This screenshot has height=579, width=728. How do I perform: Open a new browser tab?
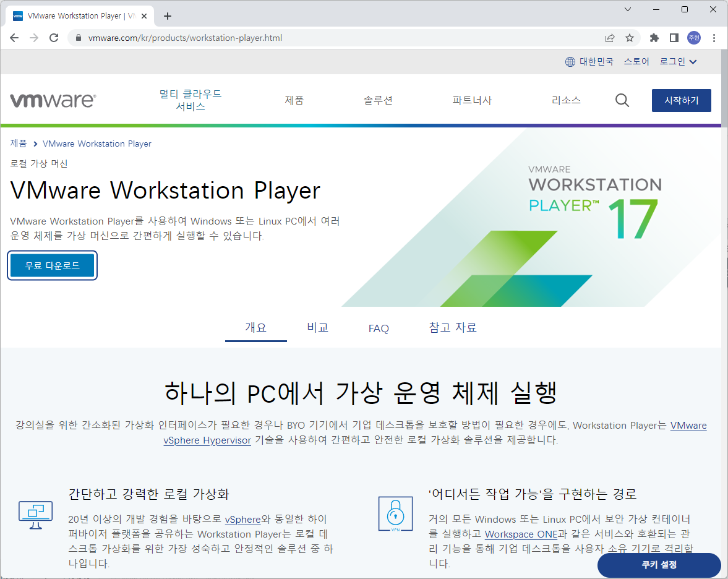pos(168,16)
